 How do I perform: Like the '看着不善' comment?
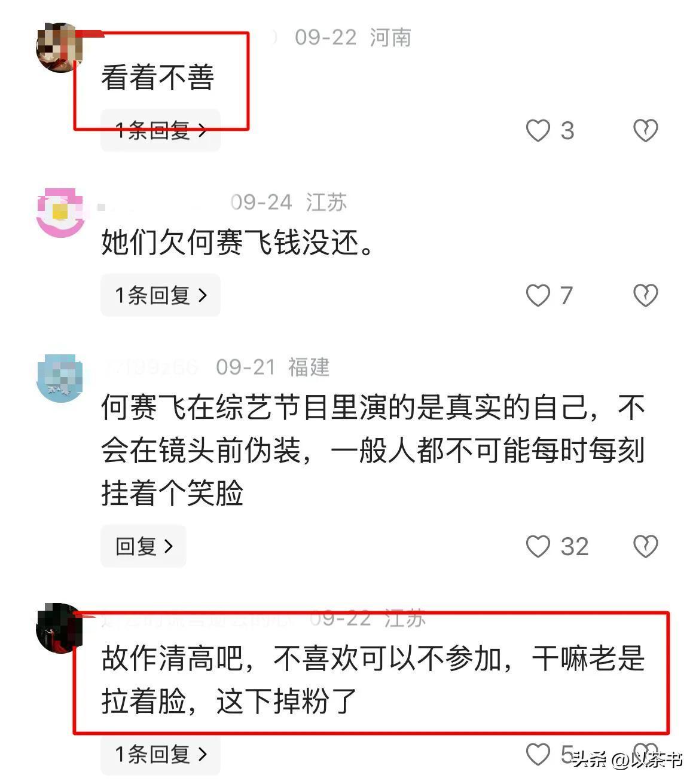pyautogui.click(x=538, y=130)
